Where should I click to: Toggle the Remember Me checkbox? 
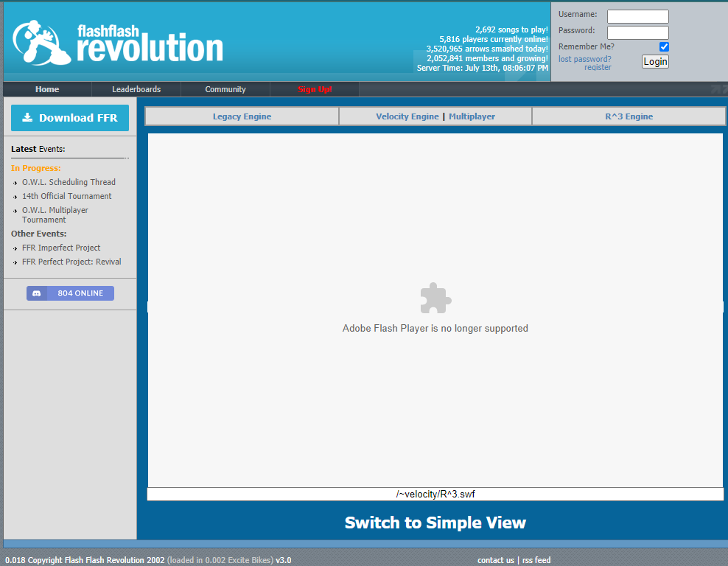(664, 47)
